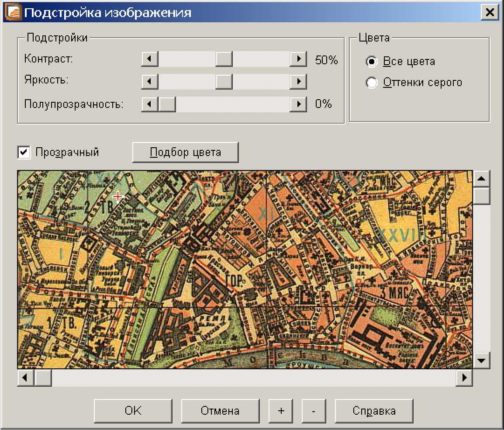Screen dimensions: 504x430
Task: Open help via Справка button
Action: pyautogui.click(x=374, y=411)
